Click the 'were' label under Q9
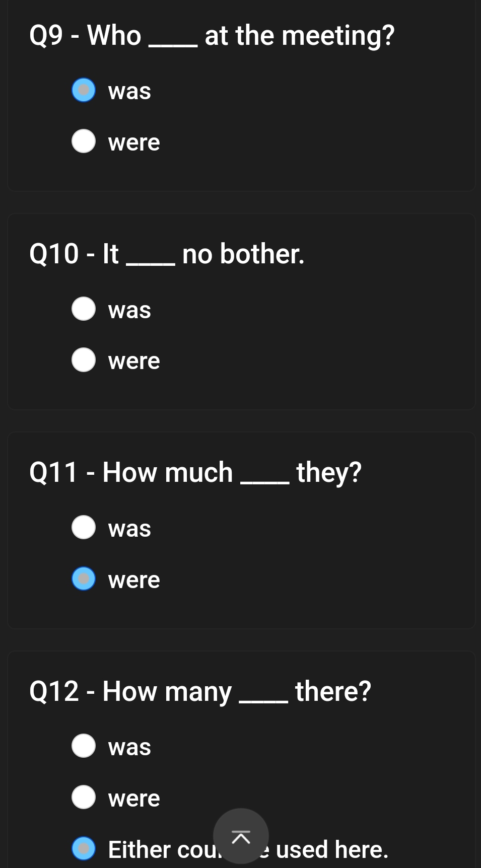The image size is (481, 868). pos(134,142)
